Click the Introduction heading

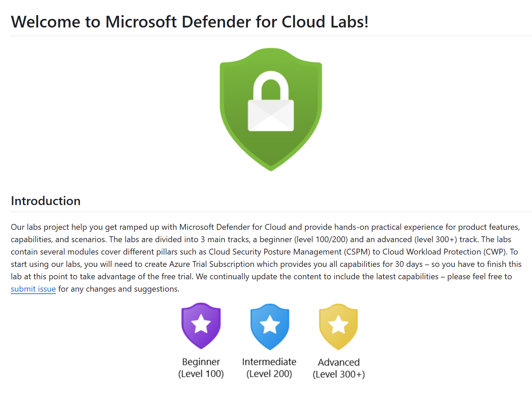point(46,201)
